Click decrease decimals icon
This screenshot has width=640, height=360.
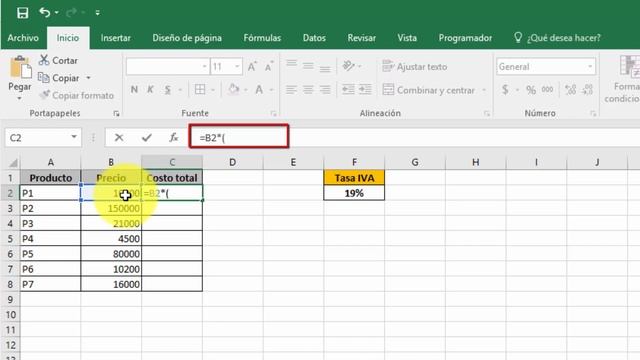click(587, 89)
